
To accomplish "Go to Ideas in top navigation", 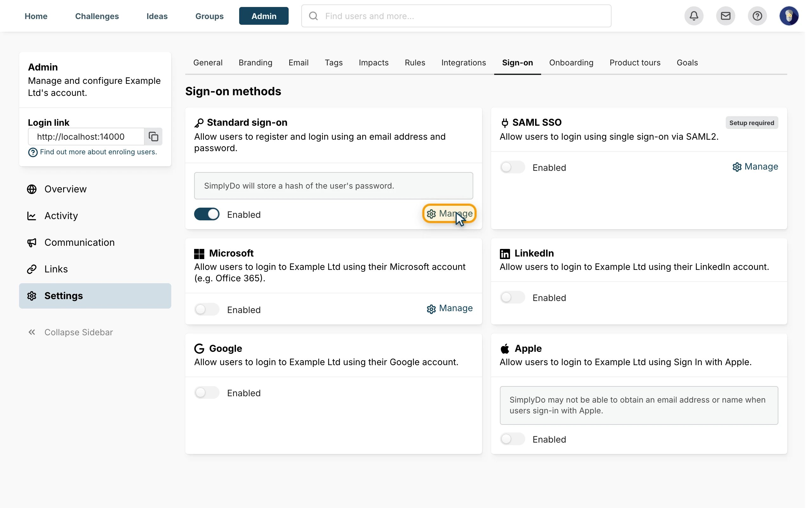I will pyautogui.click(x=157, y=16).
